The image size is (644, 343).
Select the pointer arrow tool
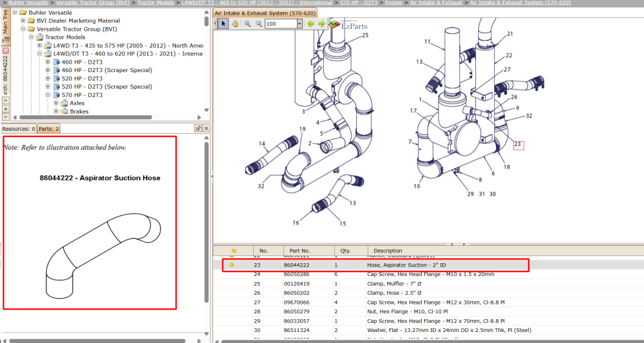tap(223, 24)
